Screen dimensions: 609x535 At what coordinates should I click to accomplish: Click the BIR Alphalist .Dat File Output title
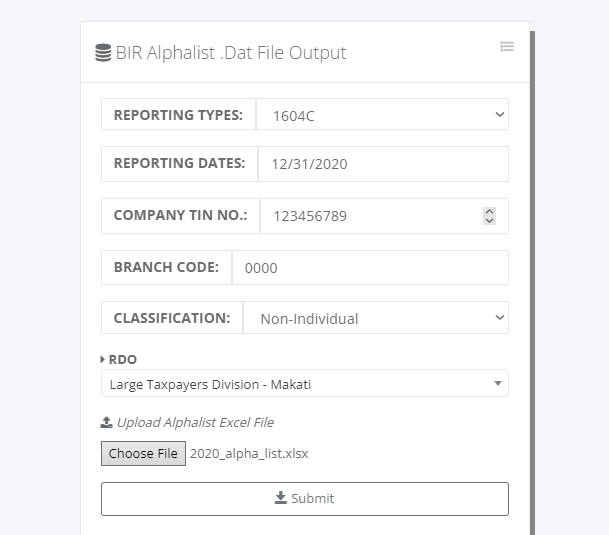(x=231, y=53)
